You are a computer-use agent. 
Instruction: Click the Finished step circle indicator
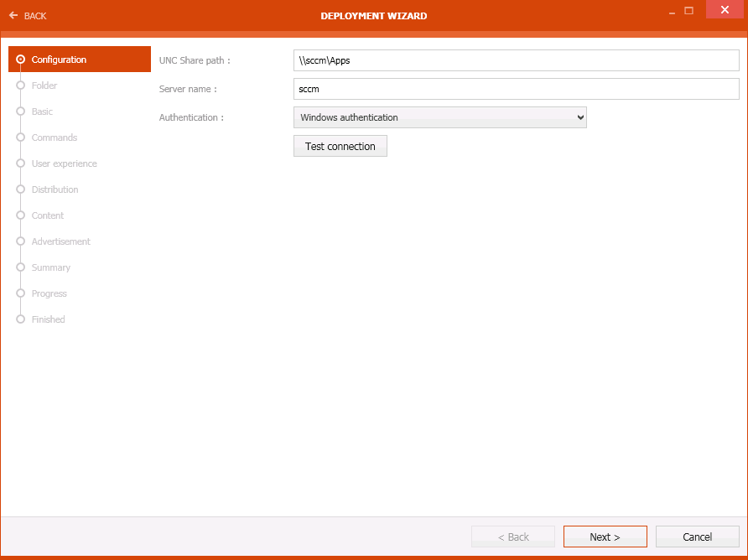(x=19, y=319)
